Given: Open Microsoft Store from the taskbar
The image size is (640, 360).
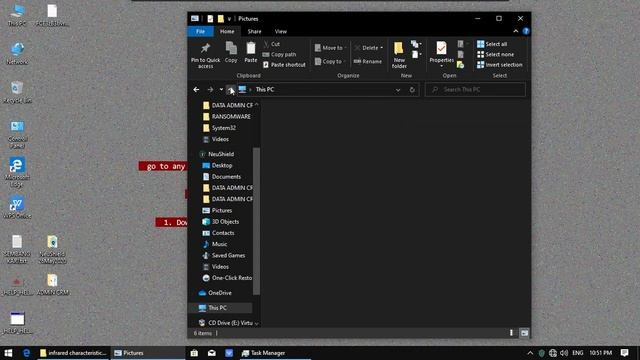Looking at the screenshot, I should [194, 353].
